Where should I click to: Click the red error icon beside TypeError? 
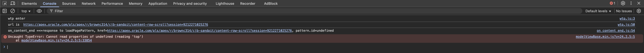click(x=5, y=37)
